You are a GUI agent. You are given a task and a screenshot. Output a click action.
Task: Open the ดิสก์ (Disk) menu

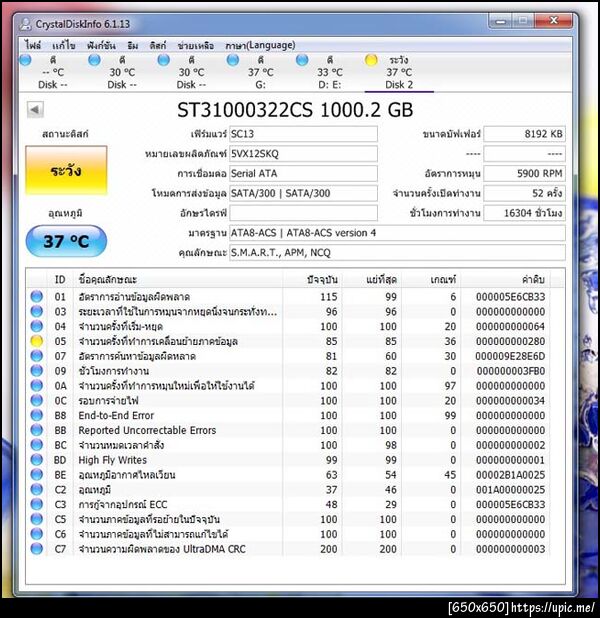point(158,45)
